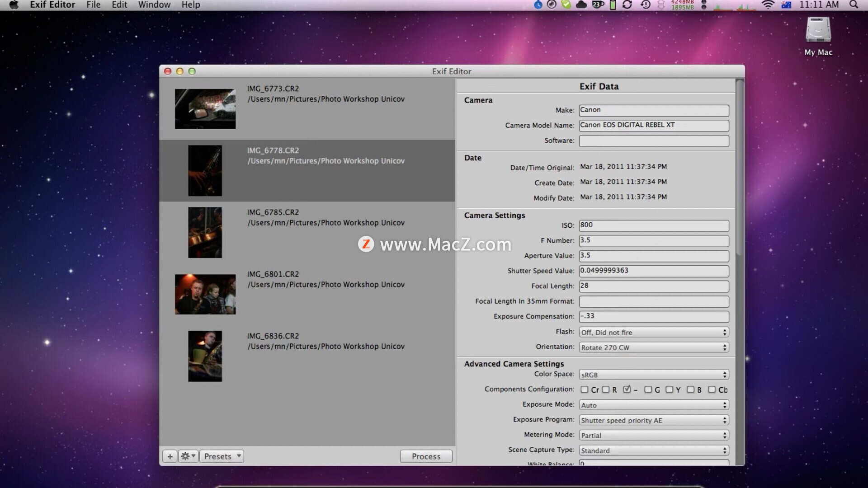Viewport: 868px width, 488px height.
Task: Select the IMG_6801.CR2 thumbnail
Action: coord(205,295)
